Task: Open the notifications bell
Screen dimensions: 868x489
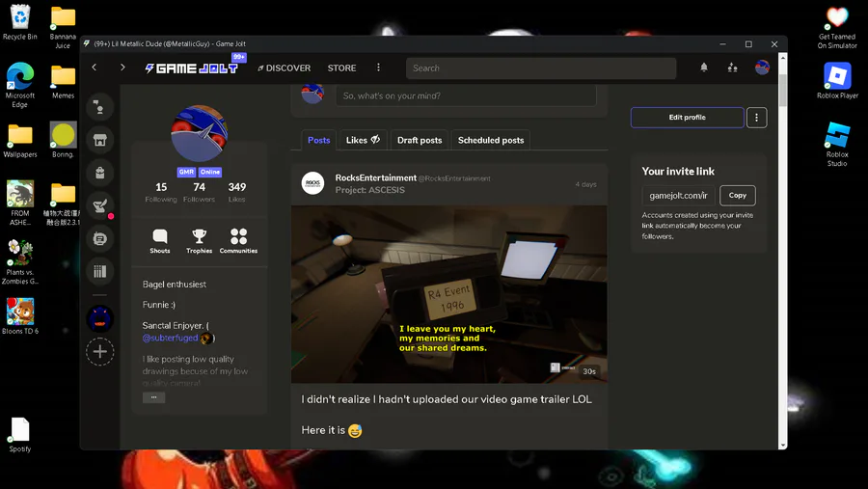Action: coord(704,68)
